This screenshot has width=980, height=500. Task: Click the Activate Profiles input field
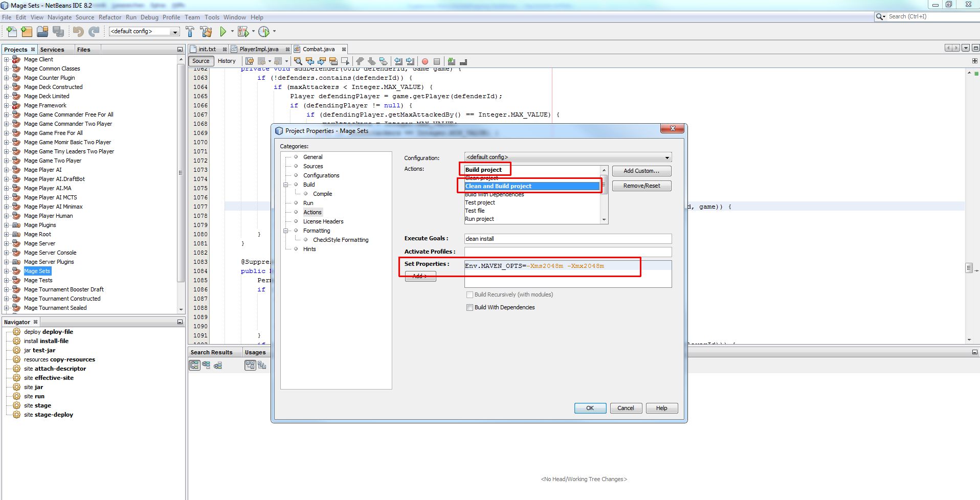point(568,252)
